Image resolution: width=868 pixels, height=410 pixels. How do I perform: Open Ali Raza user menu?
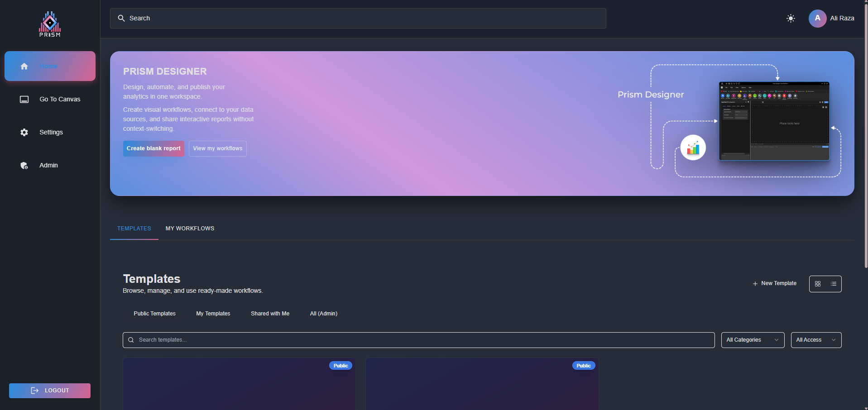pyautogui.click(x=842, y=19)
